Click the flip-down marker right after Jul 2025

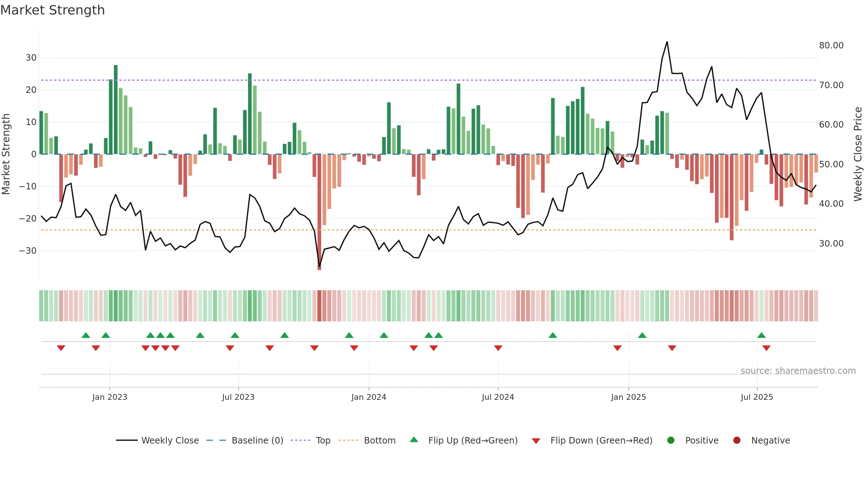coord(766,348)
